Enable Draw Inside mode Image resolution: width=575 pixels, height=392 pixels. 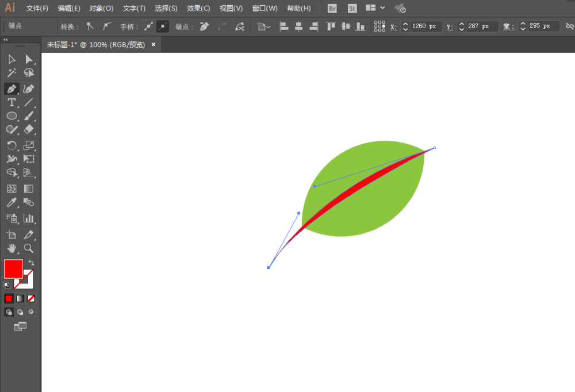point(31,312)
